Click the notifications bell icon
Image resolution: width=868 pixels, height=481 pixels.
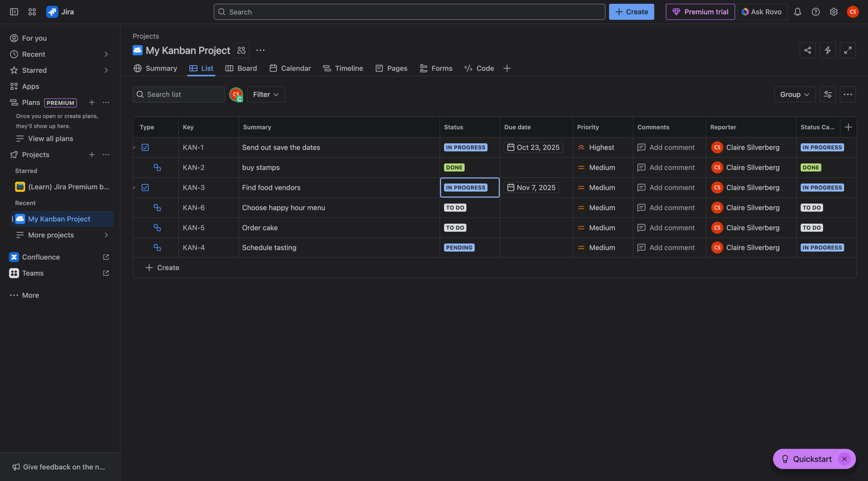(797, 12)
